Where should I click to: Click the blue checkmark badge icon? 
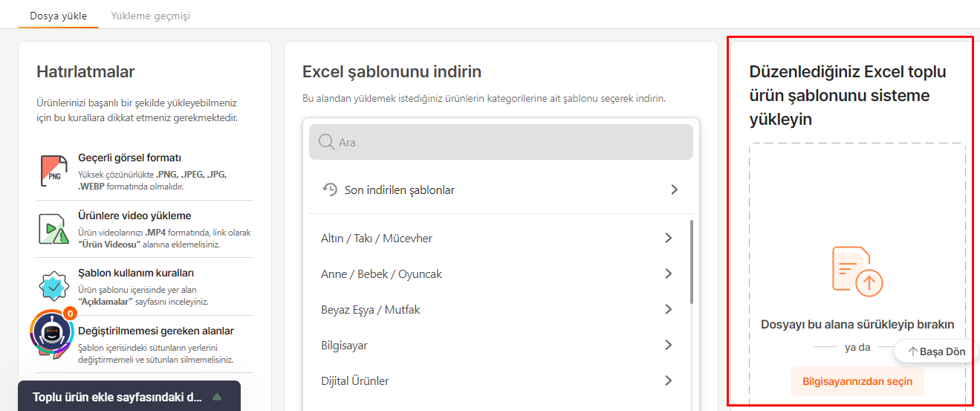(53, 286)
